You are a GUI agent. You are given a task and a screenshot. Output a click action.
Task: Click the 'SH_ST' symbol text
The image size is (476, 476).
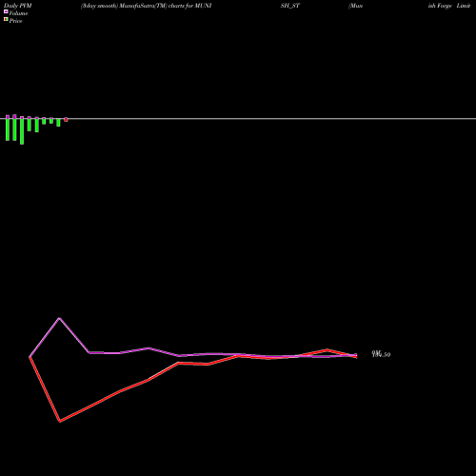[290, 6]
